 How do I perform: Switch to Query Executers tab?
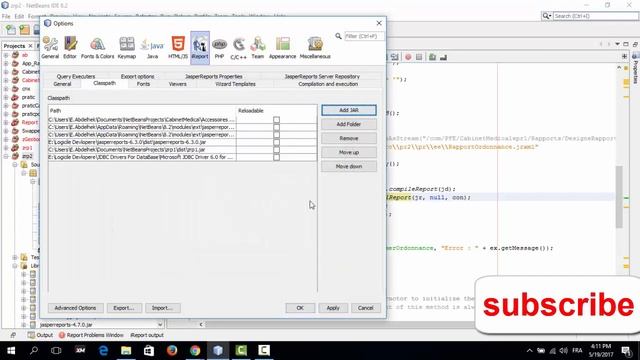pyautogui.click(x=76, y=76)
